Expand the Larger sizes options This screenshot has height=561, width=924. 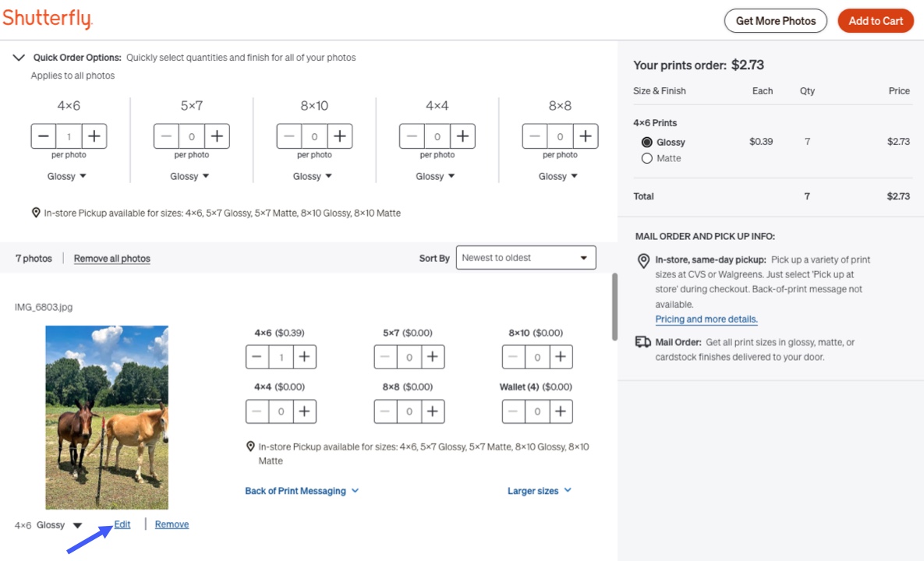click(x=540, y=491)
